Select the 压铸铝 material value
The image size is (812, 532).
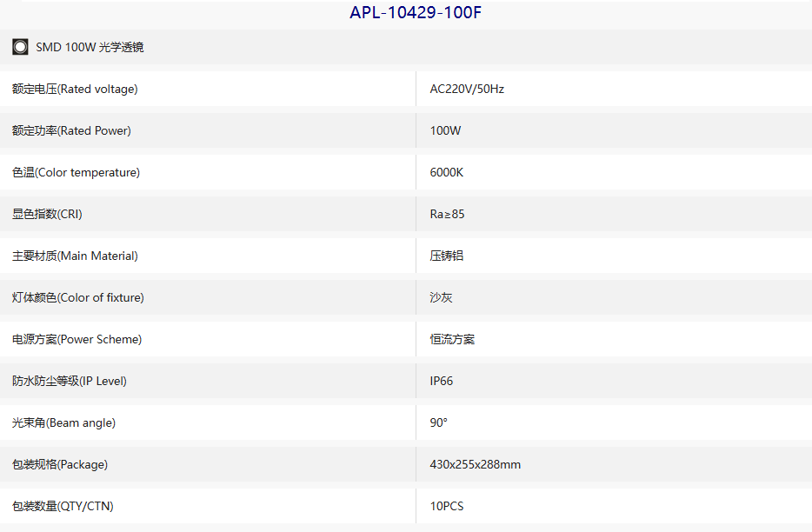446,256
